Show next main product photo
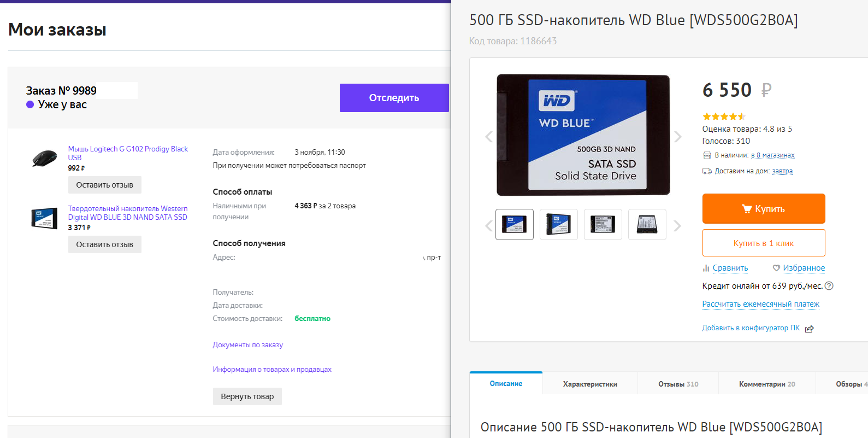 (x=677, y=137)
